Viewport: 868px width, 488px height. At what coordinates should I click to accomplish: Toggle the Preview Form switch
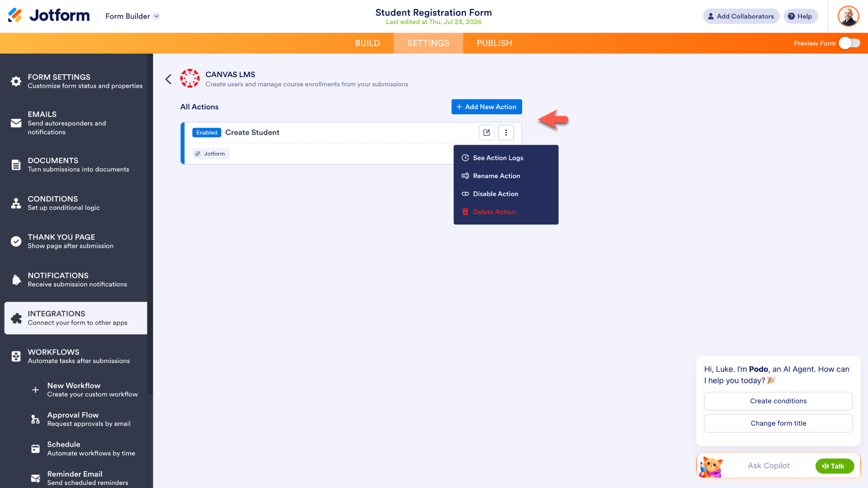pos(849,43)
